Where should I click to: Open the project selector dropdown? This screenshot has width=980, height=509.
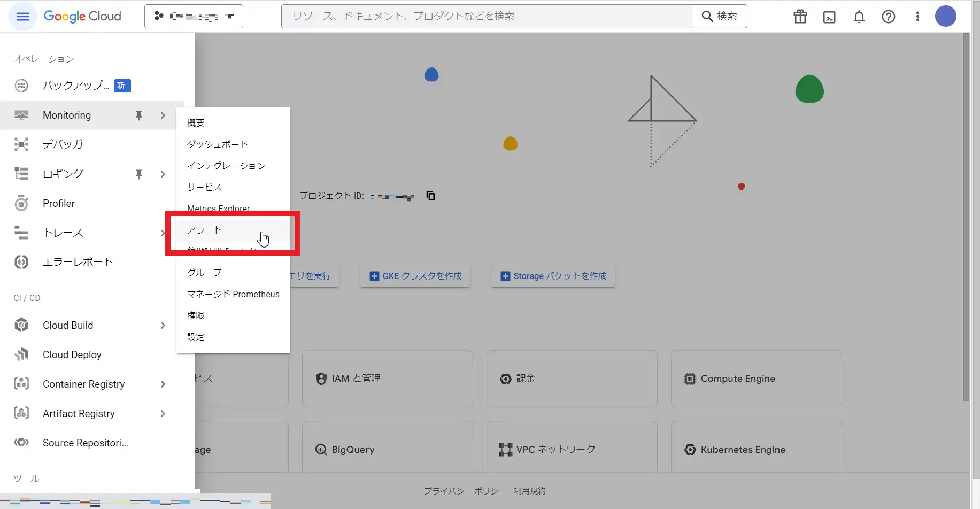tap(194, 16)
